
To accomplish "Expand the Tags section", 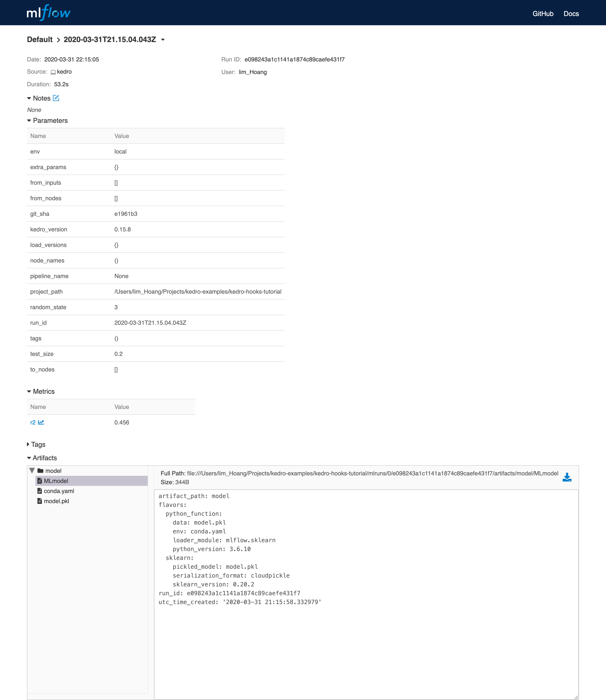I will click(28, 444).
